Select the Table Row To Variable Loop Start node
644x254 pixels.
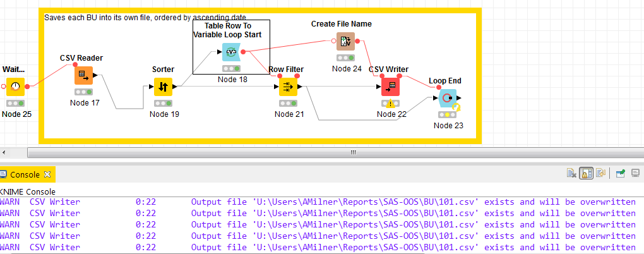pyautogui.click(x=231, y=53)
